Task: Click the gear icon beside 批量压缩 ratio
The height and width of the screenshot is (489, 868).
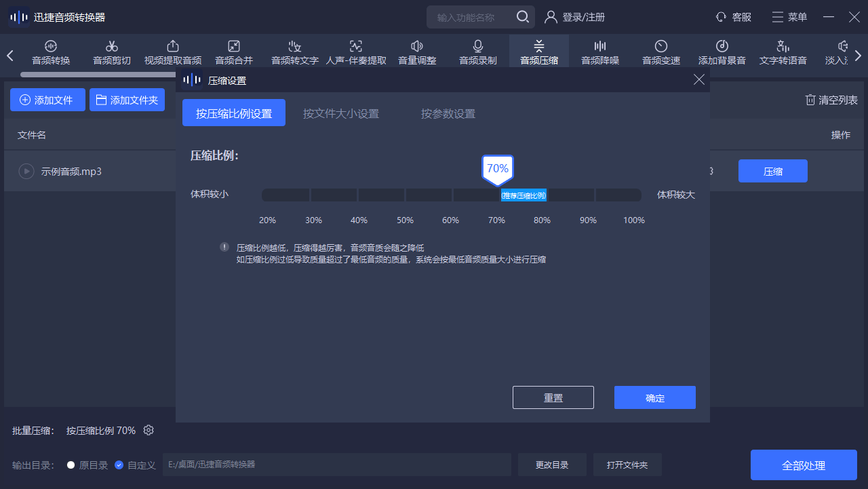Action: click(149, 431)
